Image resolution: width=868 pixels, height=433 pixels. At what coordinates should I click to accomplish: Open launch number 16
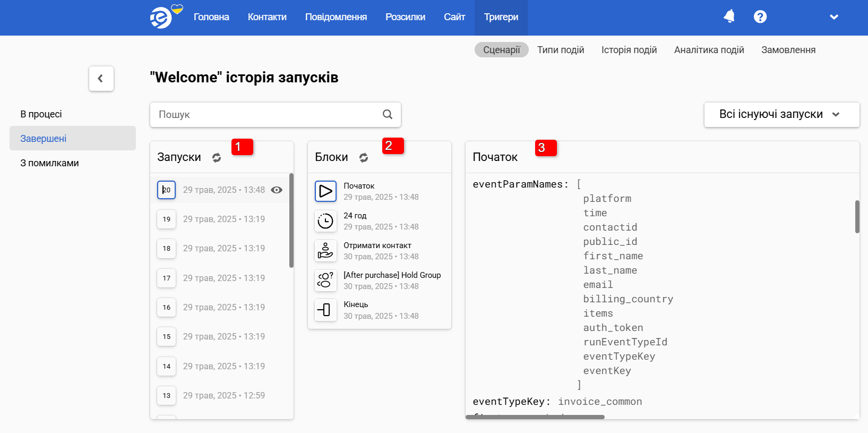166,308
